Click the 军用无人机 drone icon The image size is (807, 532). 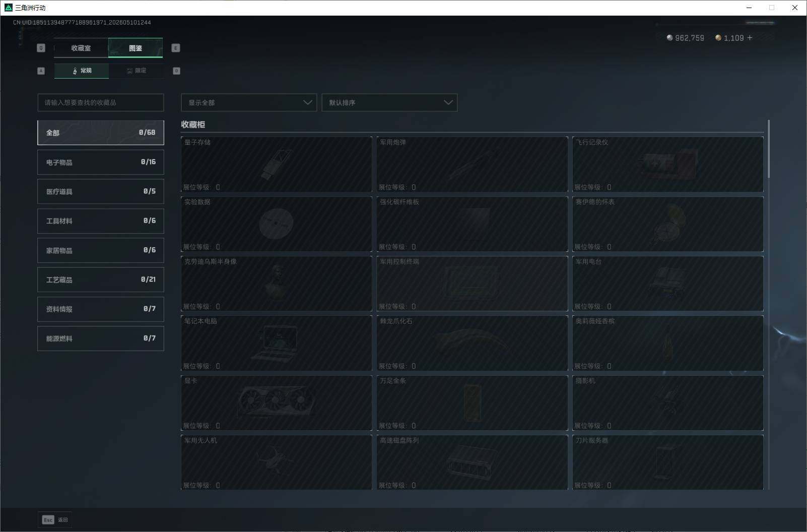(x=275, y=459)
